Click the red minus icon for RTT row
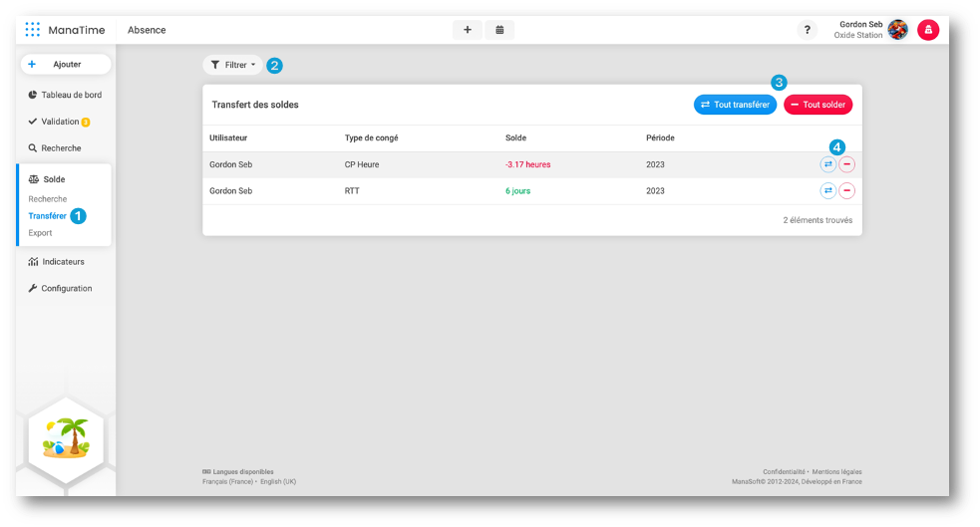This screenshot has height=527, width=980. coord(846,190)
